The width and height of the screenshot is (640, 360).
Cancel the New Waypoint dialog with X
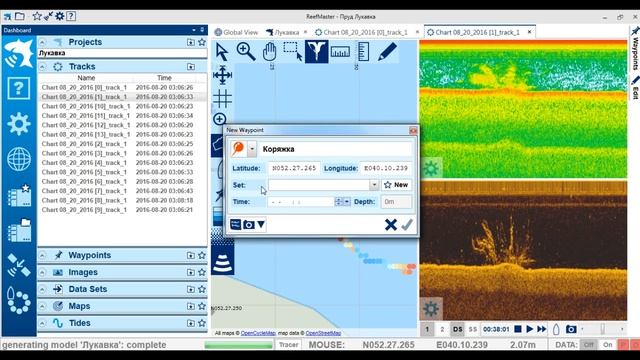click(x=391, y=225)
